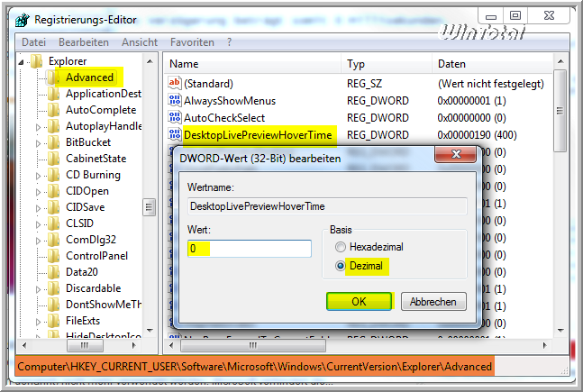This screenshot has width=583, height=392.
Task: Select the Discardable tree item
Action: point(94,288)
